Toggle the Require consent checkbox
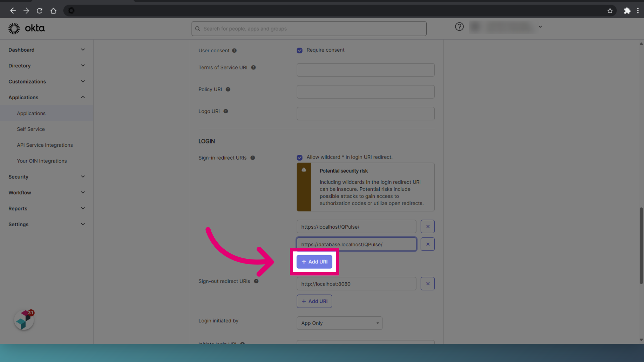This screenshot has width=644, height=362. pyautogui.click(x=300, y=50)
